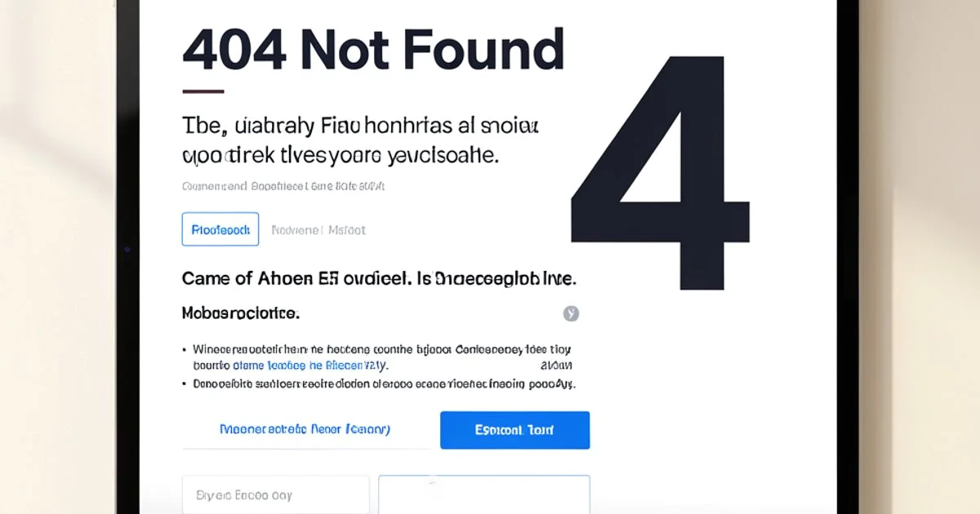This screenshot has height=514, width=980.
Task: Click inside the 'Byrero Ecooo' input field
Action: [274, 494]
